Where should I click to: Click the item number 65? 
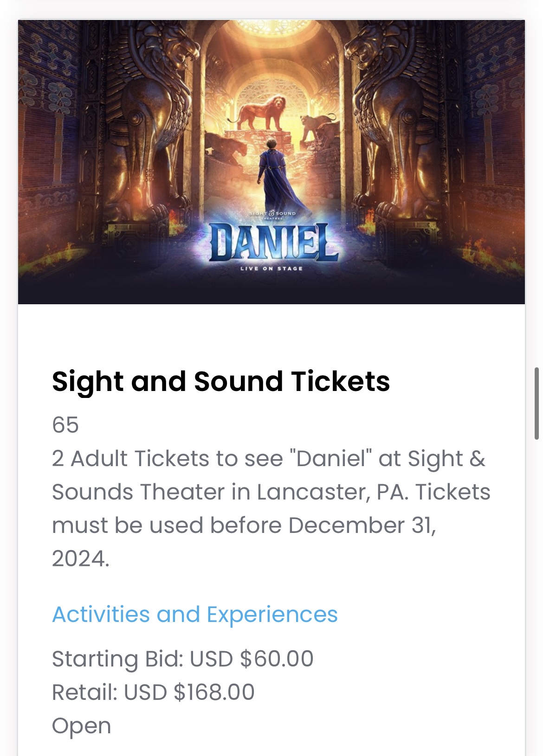tap(65, 425)
